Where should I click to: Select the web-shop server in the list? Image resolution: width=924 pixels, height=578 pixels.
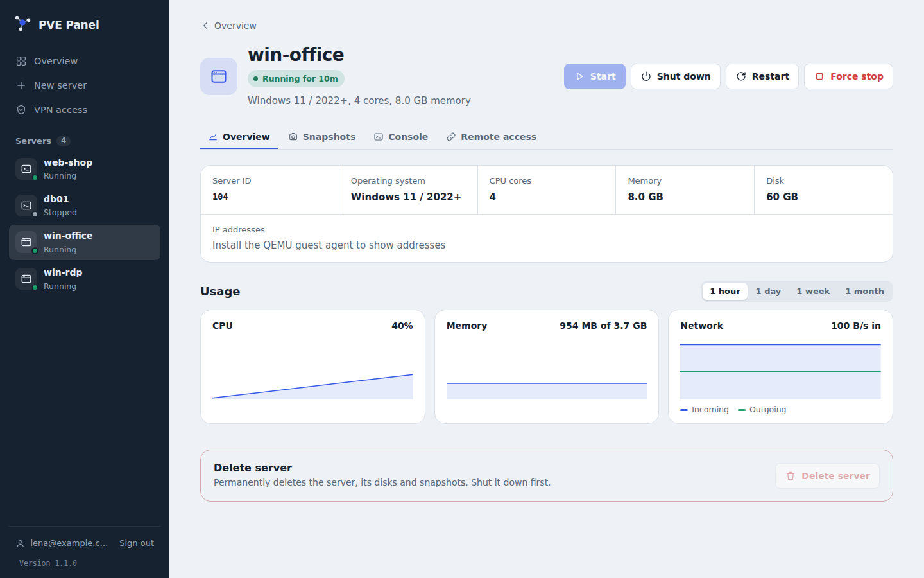(x=85, y=169)
